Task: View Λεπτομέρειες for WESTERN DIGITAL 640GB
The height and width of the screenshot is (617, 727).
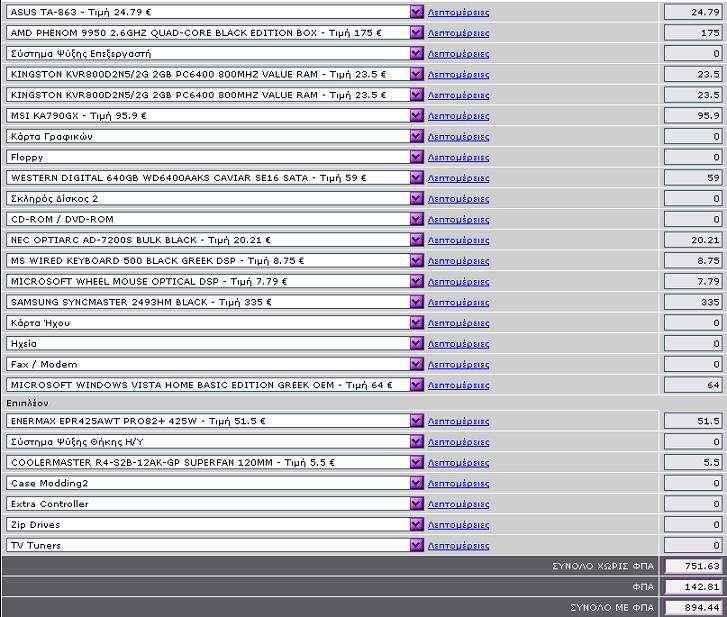Action: (458, 178)
